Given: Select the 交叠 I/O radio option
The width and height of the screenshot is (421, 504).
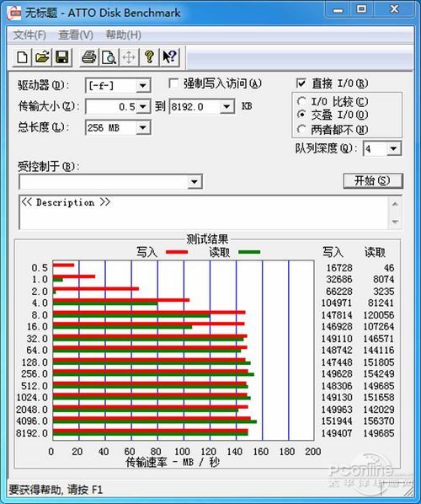Looking at the screenshot, I should click(x=301, y=114).
